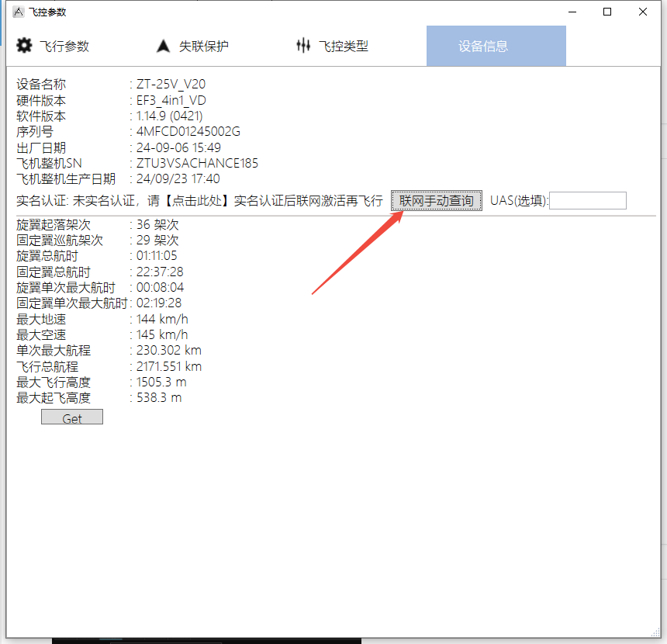667x644 pixels.
Task: Click the 【点击此处】 real-name verification link
Action: (x=196, y=200)
